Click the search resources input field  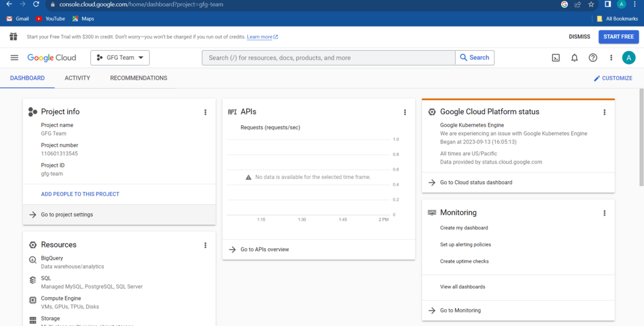(328, 58)
